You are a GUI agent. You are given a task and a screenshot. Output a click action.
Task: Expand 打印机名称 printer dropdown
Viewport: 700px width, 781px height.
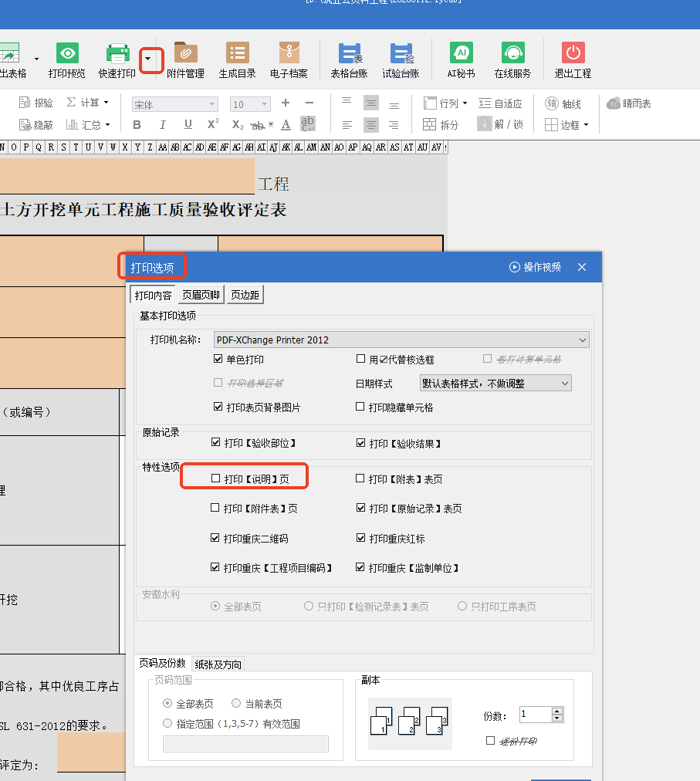[582, 340]
